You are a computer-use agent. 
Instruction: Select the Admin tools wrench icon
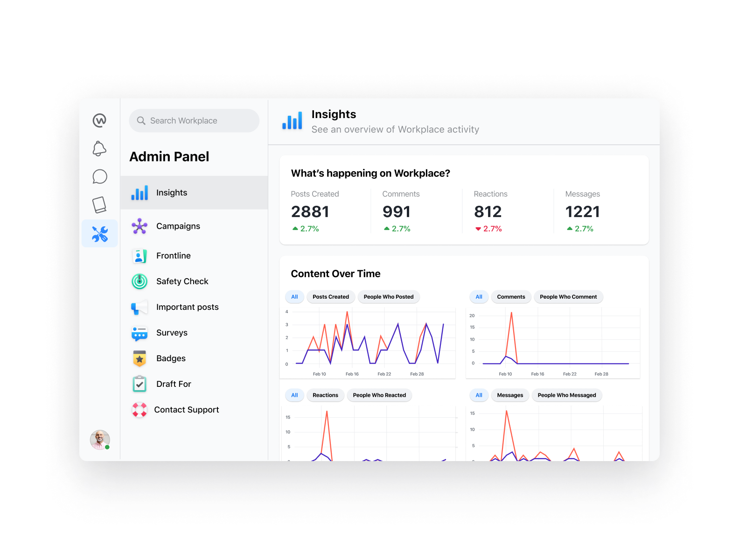click(x=100, y=233)
